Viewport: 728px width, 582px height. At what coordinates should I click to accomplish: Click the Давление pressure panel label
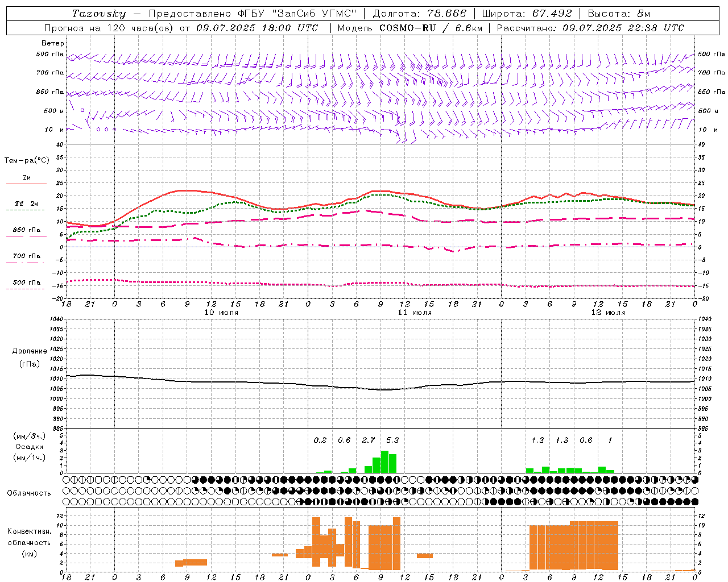30,351
